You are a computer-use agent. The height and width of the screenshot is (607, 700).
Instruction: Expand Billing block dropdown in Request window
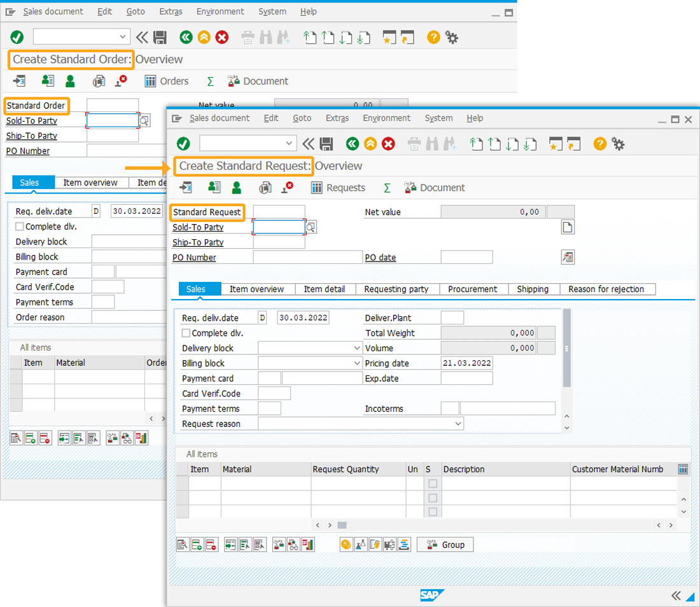coord(357,363)
